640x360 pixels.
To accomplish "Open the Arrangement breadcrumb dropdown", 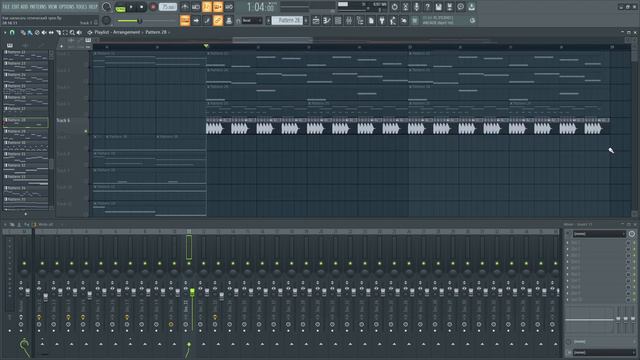I will [127, 32].
